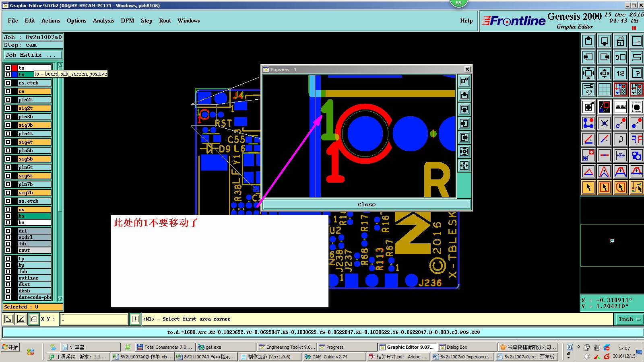Open the File menu
This screenshot has height=362, width=644.
coord(13,21)
